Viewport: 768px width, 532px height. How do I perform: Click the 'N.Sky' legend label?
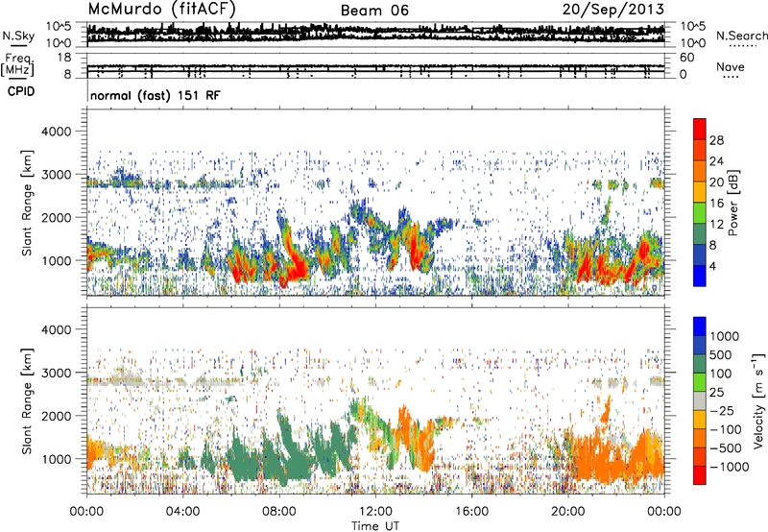pyautogui.click(x=18, y=36)
